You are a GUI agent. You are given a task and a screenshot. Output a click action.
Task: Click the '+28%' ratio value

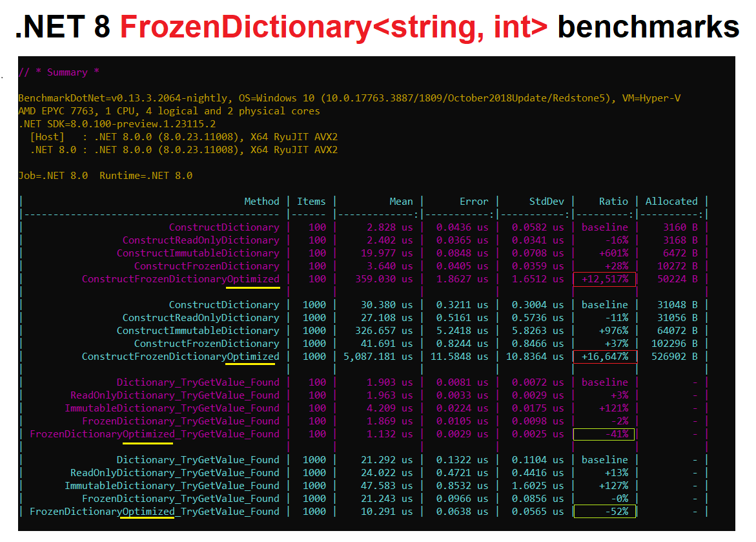coord(617,266)
